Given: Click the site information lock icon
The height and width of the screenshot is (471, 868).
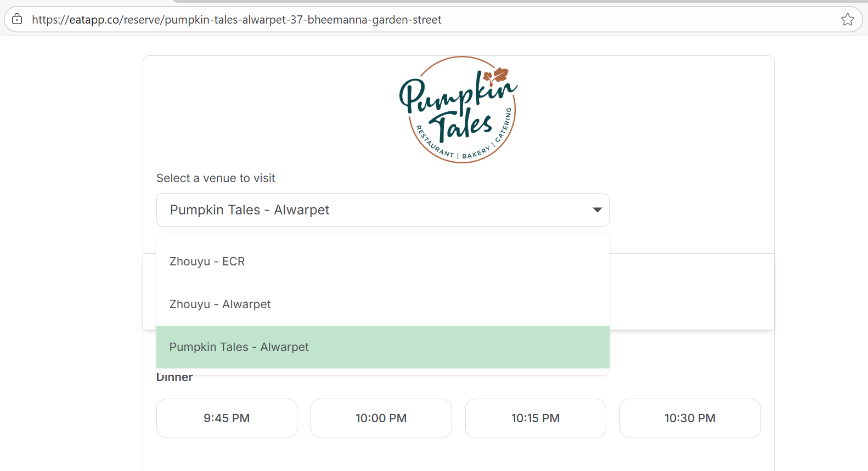Looking at the screenshot, I should tap(18, 19).
